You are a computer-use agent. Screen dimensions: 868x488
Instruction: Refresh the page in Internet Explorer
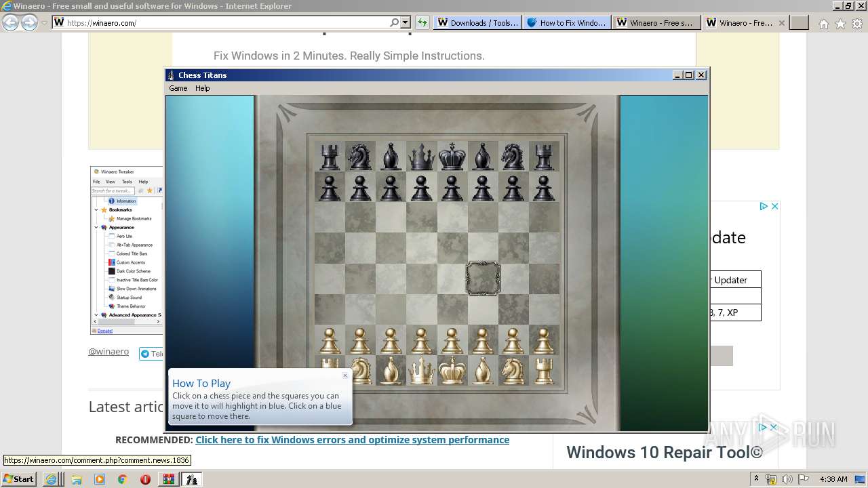coord(422,22)
